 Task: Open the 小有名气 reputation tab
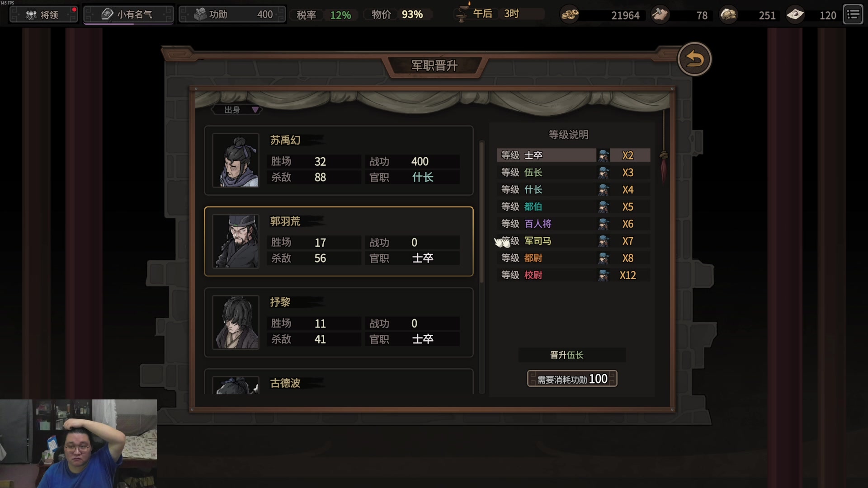[129, 15]
